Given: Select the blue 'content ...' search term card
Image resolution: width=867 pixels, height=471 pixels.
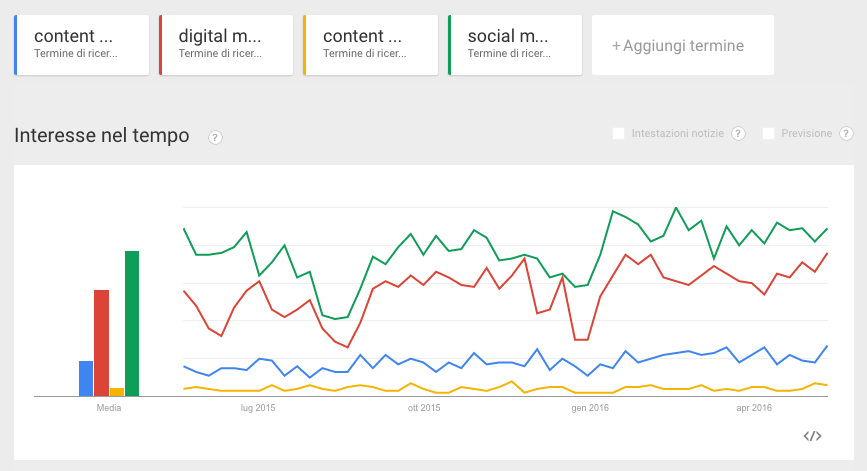Looking at the screenshot, I should point(82,45).
